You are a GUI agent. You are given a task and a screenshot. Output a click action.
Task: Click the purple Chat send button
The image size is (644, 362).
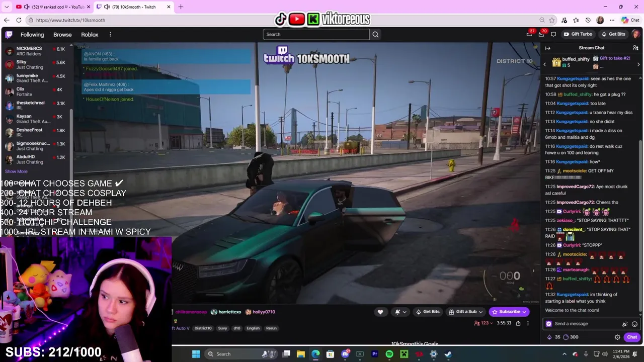pyautogui.click(x=632, y=337)
